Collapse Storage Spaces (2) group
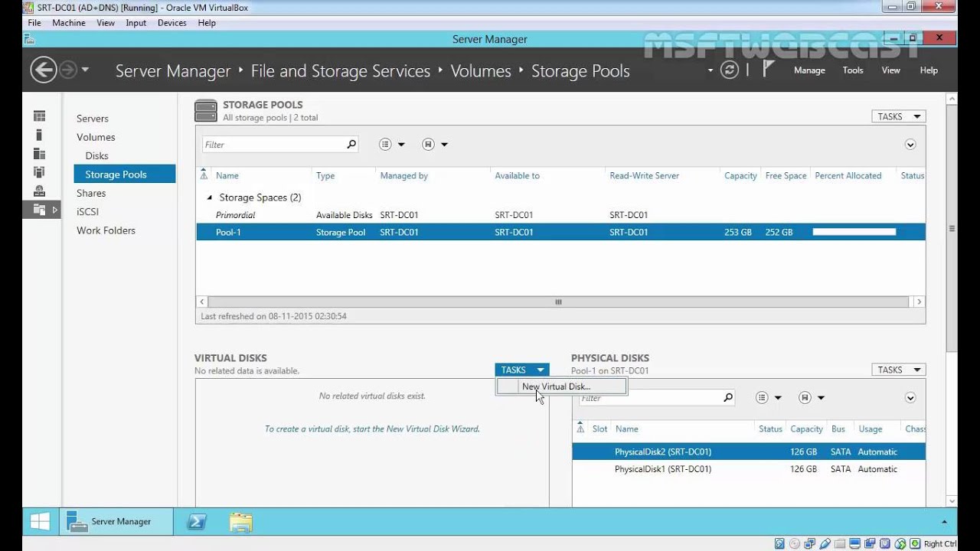This screenshot has height=551, width=980. point(210,197)
